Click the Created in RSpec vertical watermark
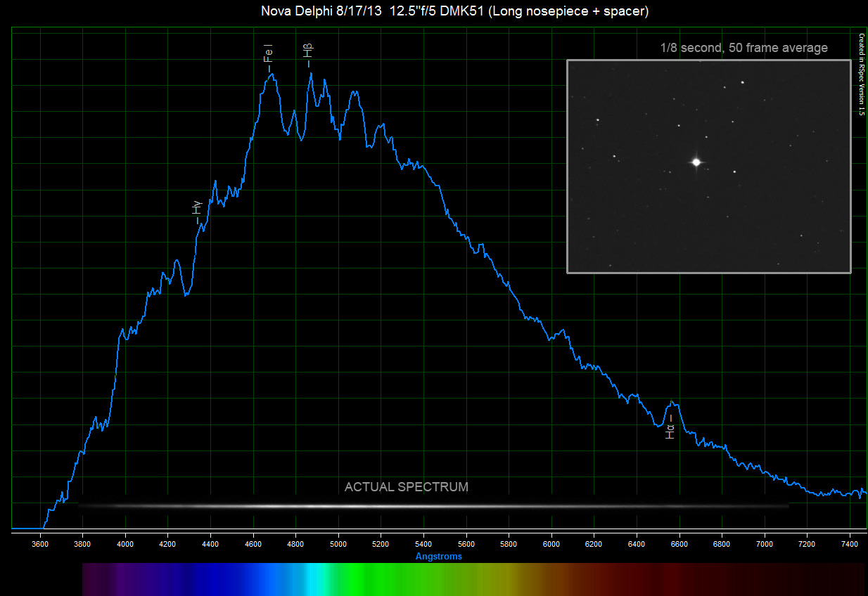This screenshot has width=868, height=596. [861, 74]
